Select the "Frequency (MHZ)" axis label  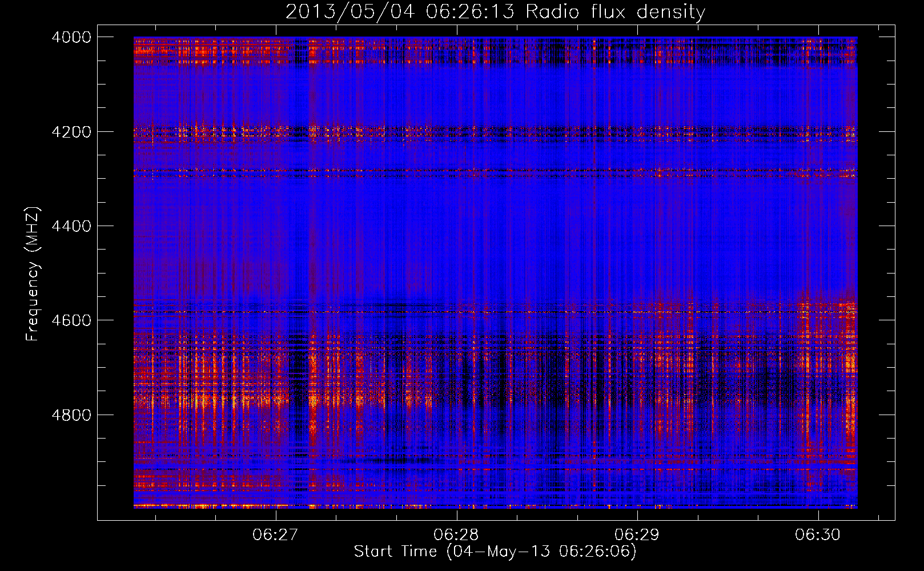pyautogui.click(x=33, y=274)
